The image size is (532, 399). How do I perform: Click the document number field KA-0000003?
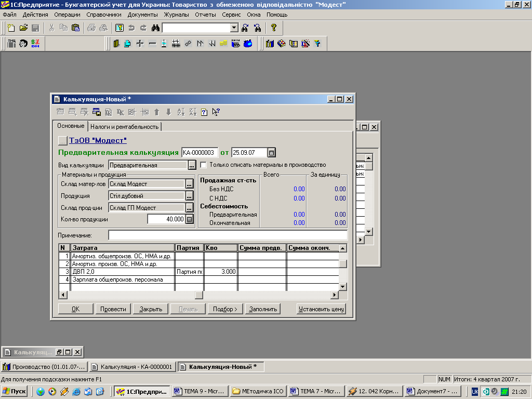(199, 153)
